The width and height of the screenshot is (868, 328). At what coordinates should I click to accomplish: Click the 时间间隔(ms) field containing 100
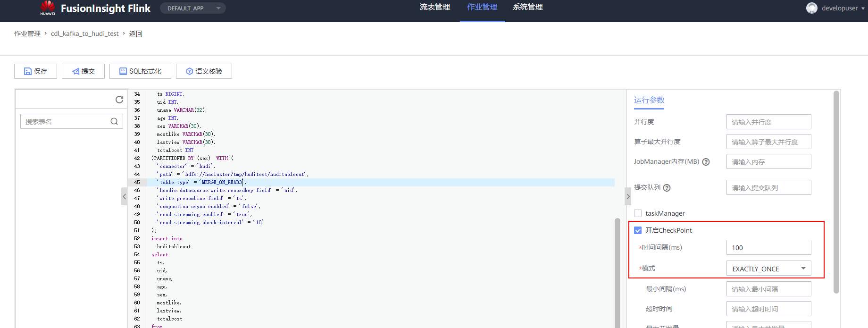point(768,247)
